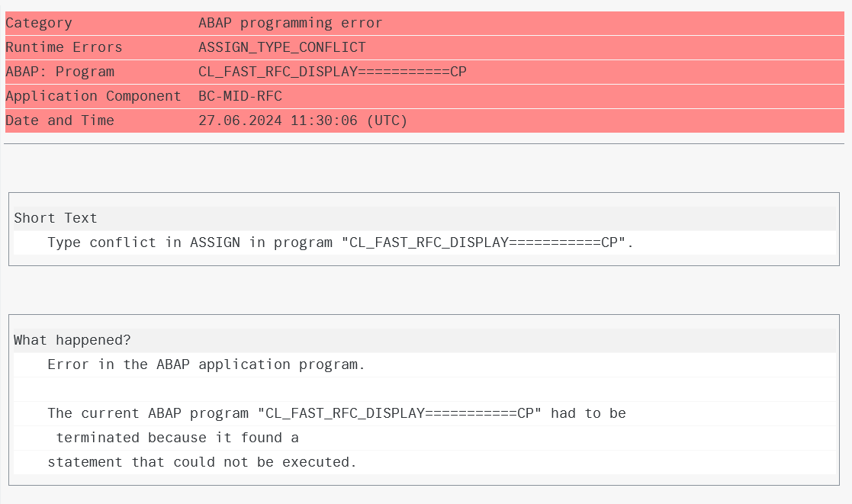
Task: Click the Category label in header
Action: click(x=39, y=23)
